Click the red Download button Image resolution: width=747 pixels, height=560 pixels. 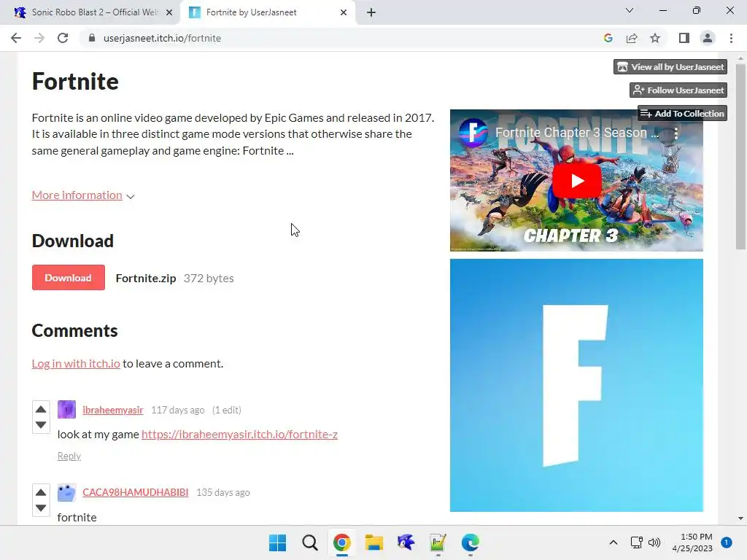click(68, 278)
